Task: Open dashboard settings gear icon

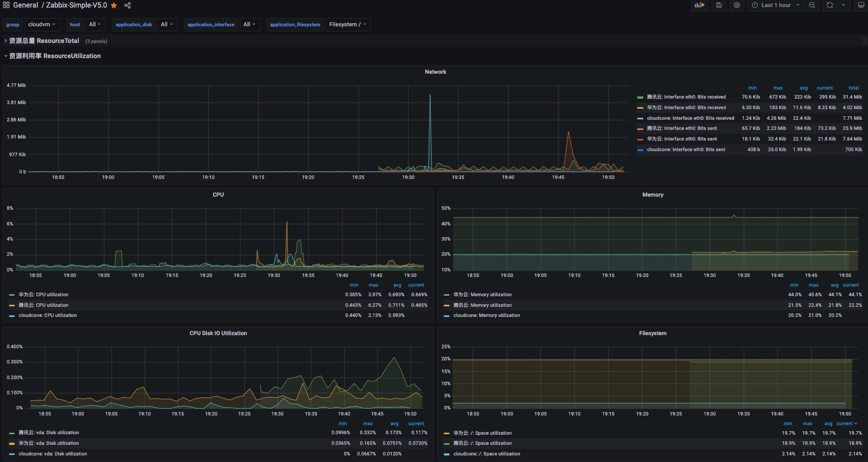Action: (x=737, y=5)
